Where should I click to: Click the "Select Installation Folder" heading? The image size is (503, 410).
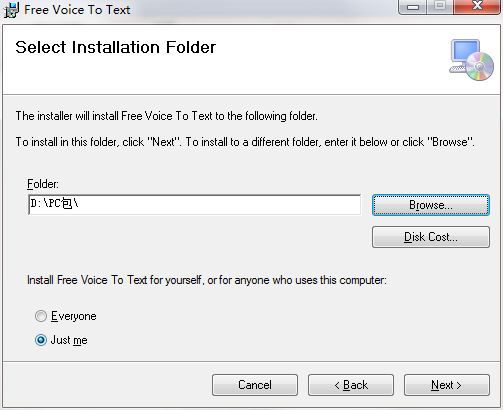click(116, 47)
